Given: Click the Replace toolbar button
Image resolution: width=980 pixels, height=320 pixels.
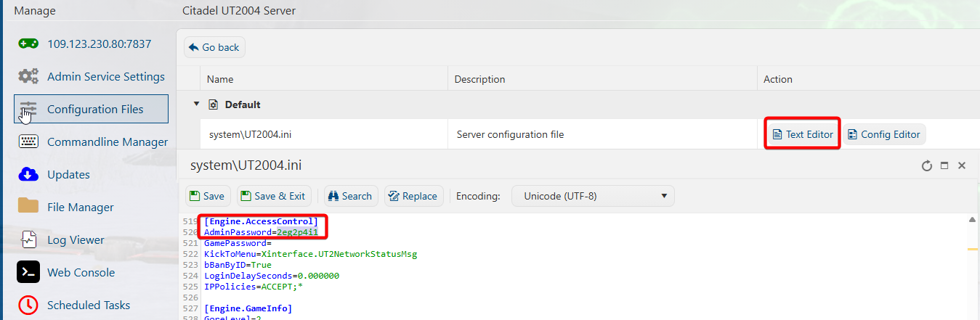Looking at the screenshot, I should [413, 196].
